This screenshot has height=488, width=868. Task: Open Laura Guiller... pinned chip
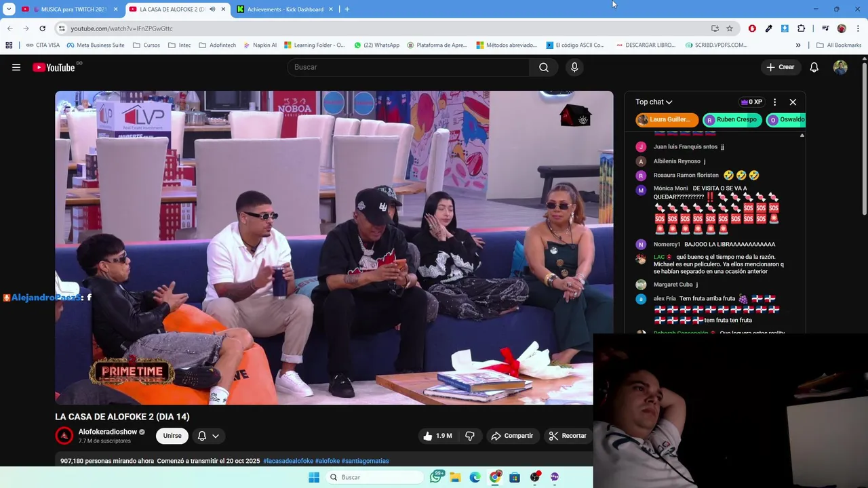click(667, 119)
